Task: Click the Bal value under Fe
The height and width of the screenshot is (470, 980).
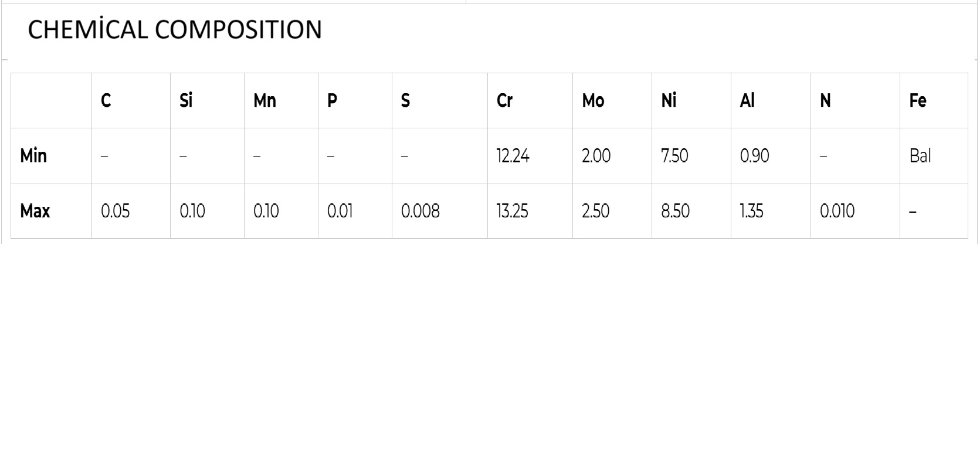Action: 920,156
